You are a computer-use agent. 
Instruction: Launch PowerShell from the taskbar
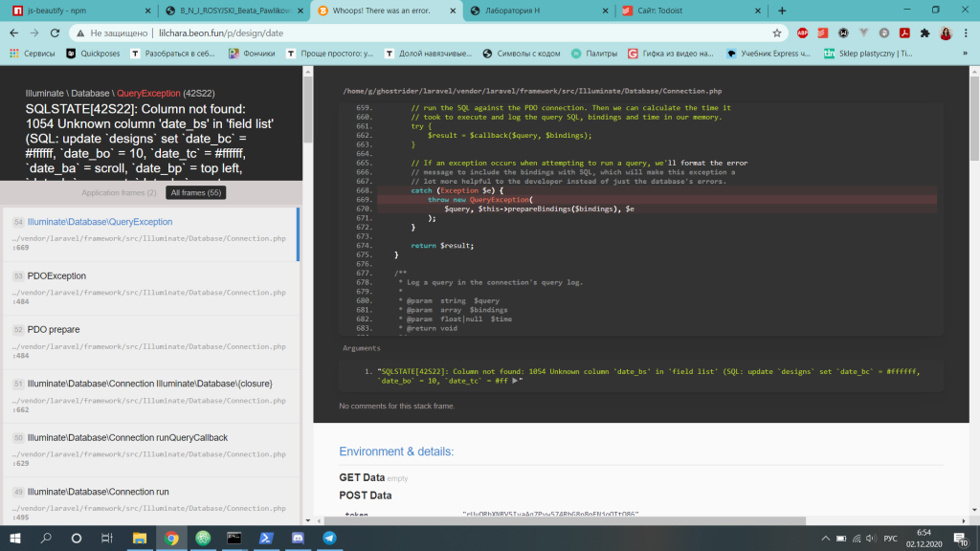(x=265, y=539)
